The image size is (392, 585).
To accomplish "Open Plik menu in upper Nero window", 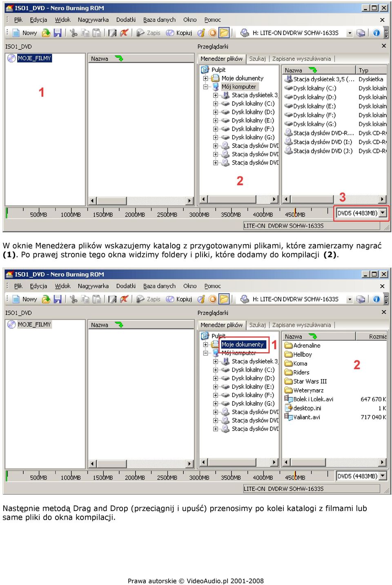I will [18, 20].
